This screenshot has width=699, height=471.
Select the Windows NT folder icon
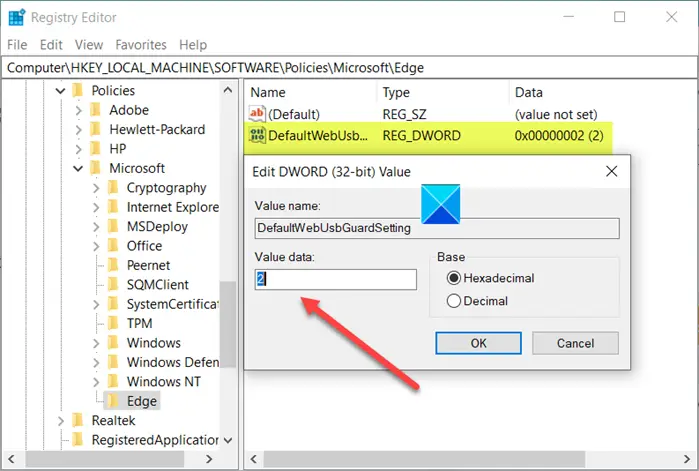coord(113,381)
